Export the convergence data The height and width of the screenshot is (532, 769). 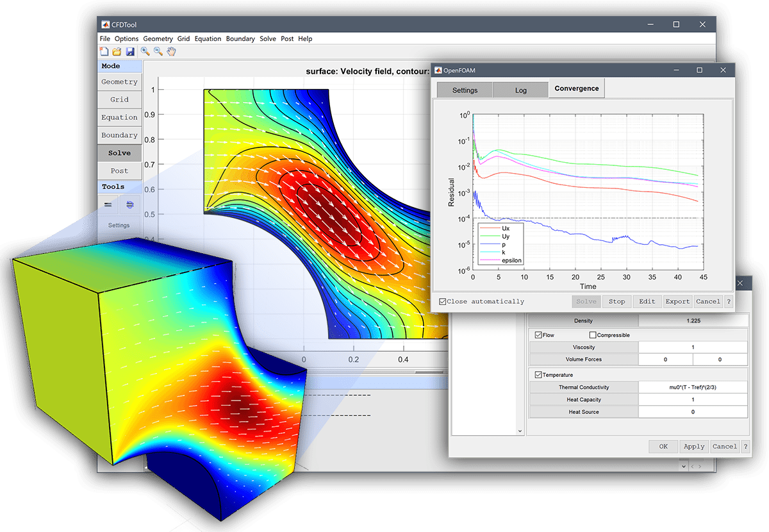click(x=677, y=301)
